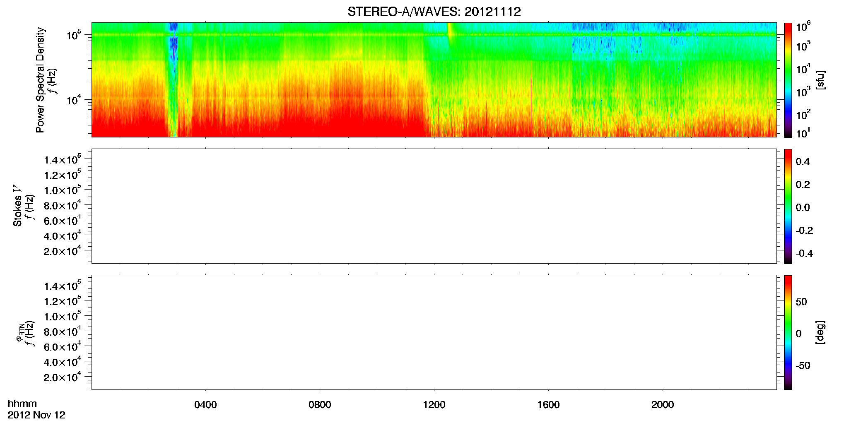Click the 0.0 label on the Stokes V color bar
This screenshot has height=447, width=868.
coord(803,208)
